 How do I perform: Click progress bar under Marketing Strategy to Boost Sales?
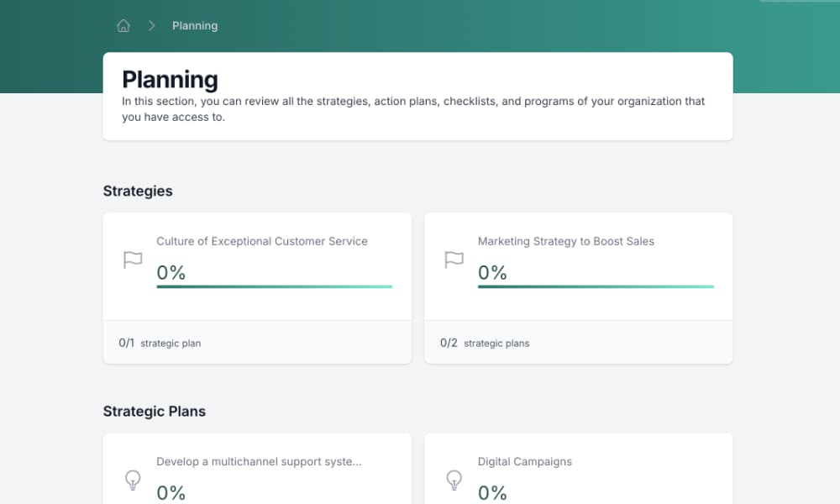pos(596,286)
